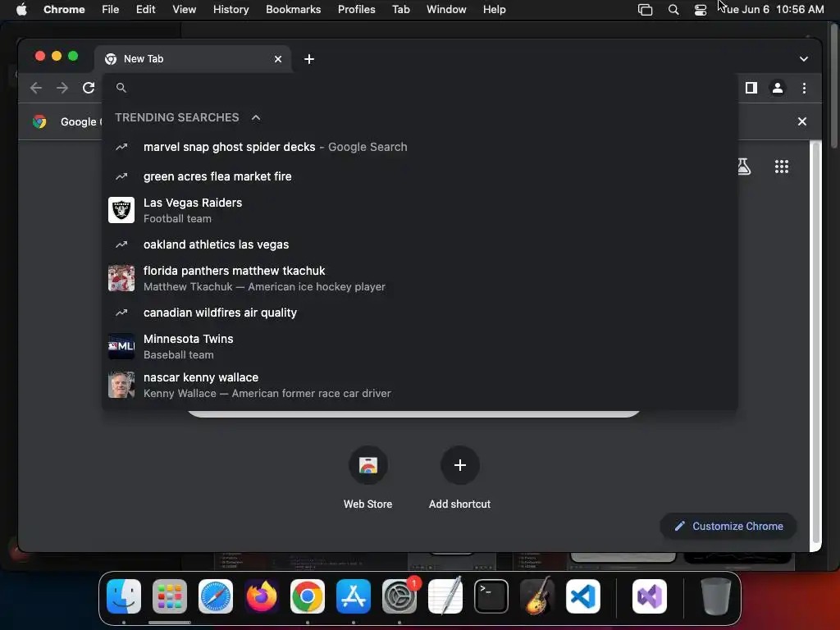840x630 pixels.
Task: Select oakland athletics las vegas suggestion
Action: click(420, 244)
